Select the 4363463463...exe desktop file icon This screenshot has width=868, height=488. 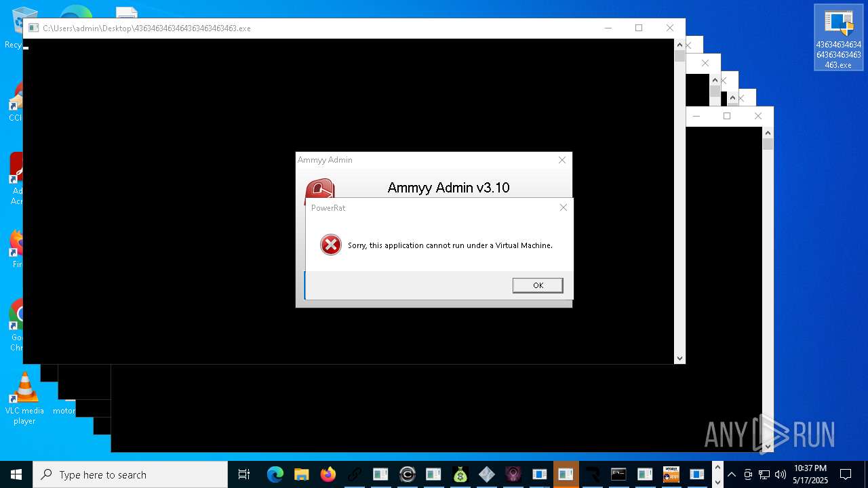(x=839, y=38)
